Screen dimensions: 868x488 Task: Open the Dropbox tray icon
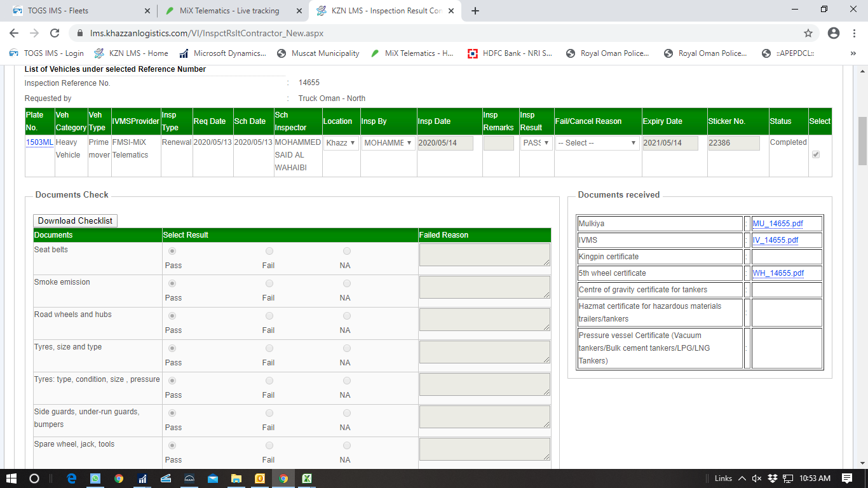click(773, 478)
